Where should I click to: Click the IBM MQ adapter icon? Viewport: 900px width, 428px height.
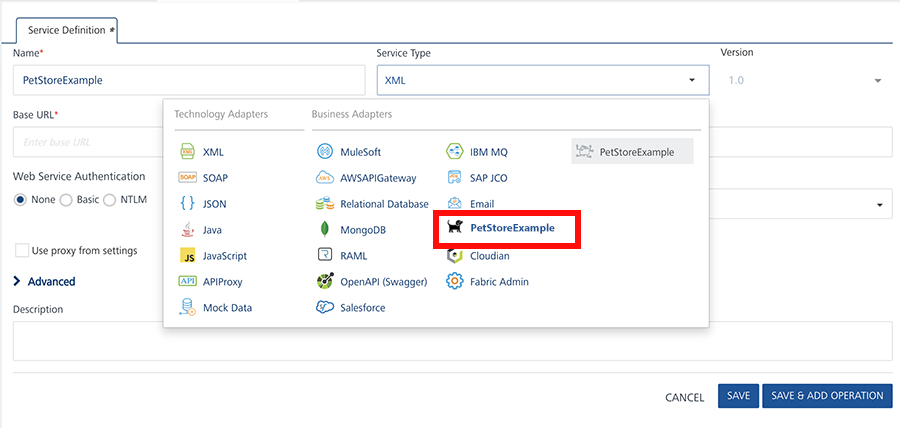(454, 152)
